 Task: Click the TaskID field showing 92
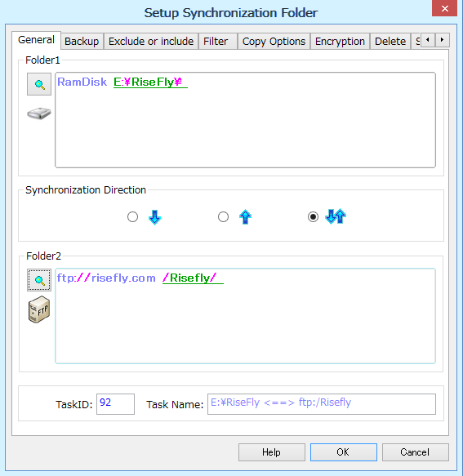(x=115, y=404)
